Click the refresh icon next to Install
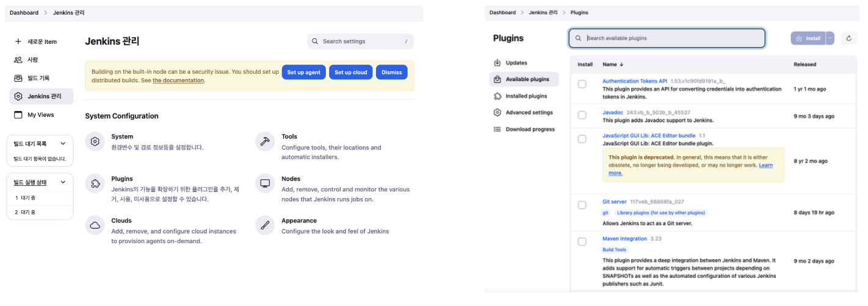The image size is (868, 306). (848, 38)
